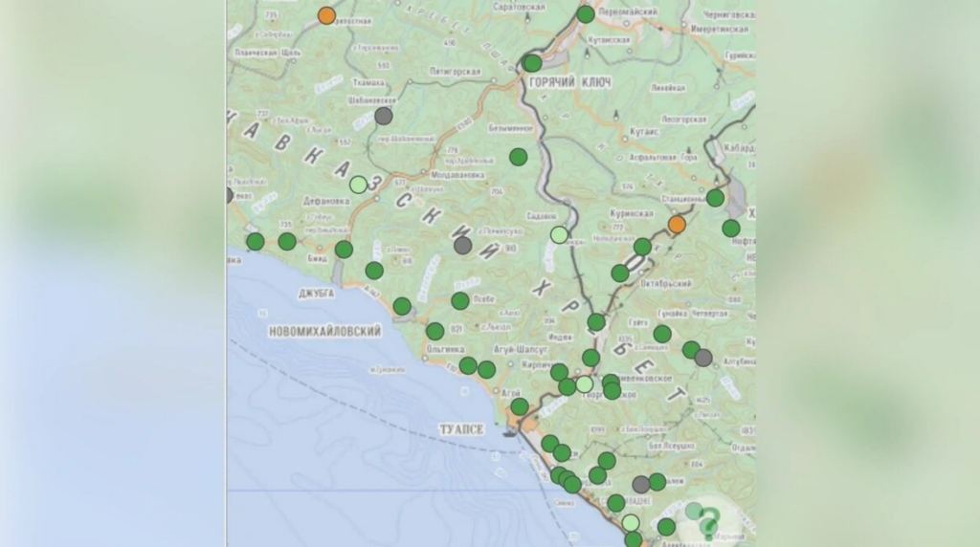980x547 pixels.
Task: Open the green question mark help icon
Action: (x=708, y=523)
